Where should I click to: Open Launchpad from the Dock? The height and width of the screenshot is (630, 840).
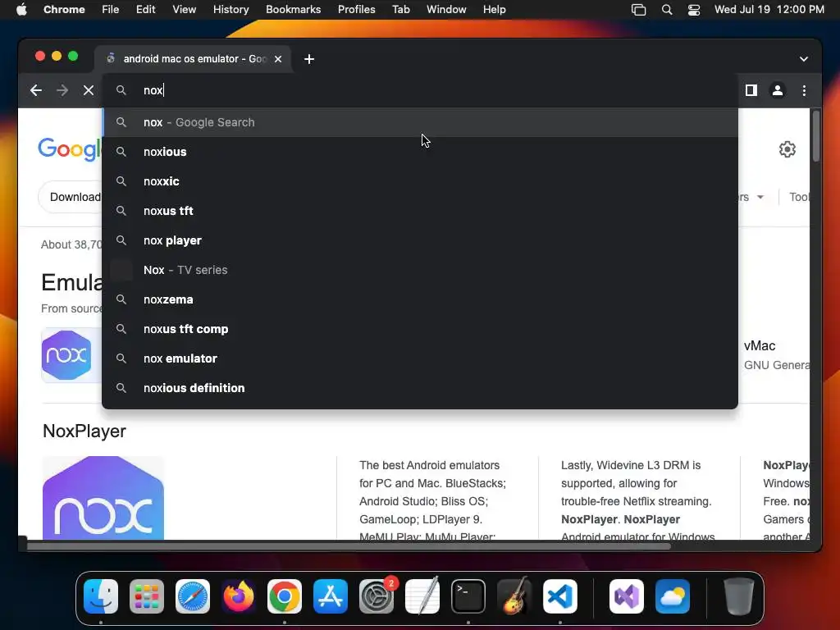tap(147, 596)
